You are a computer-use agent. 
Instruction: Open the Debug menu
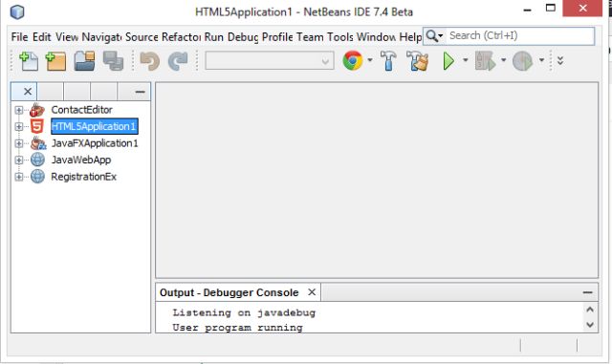pos(243,37)
